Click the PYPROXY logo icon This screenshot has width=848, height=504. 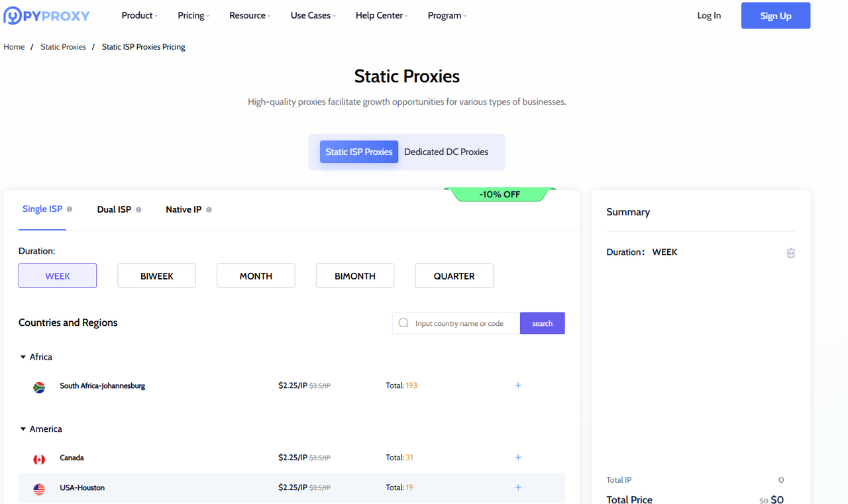pos(11,15)
